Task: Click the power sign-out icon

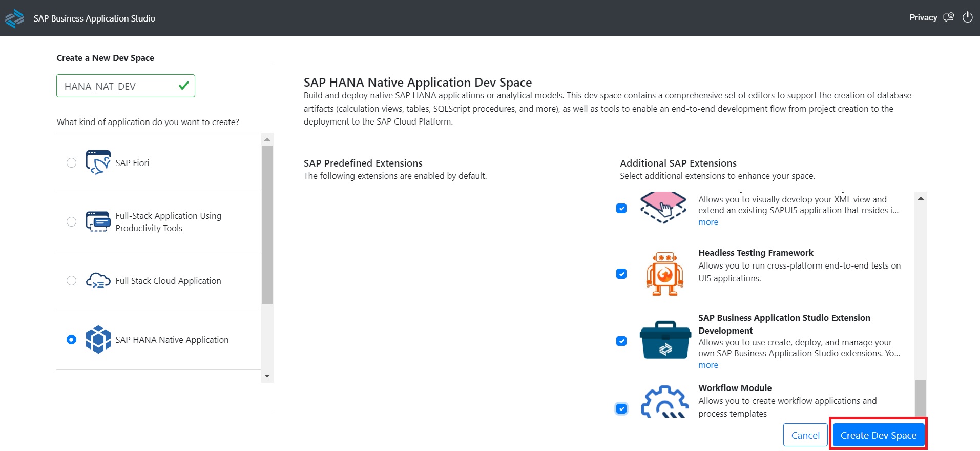Action: (x=967, y=17)
